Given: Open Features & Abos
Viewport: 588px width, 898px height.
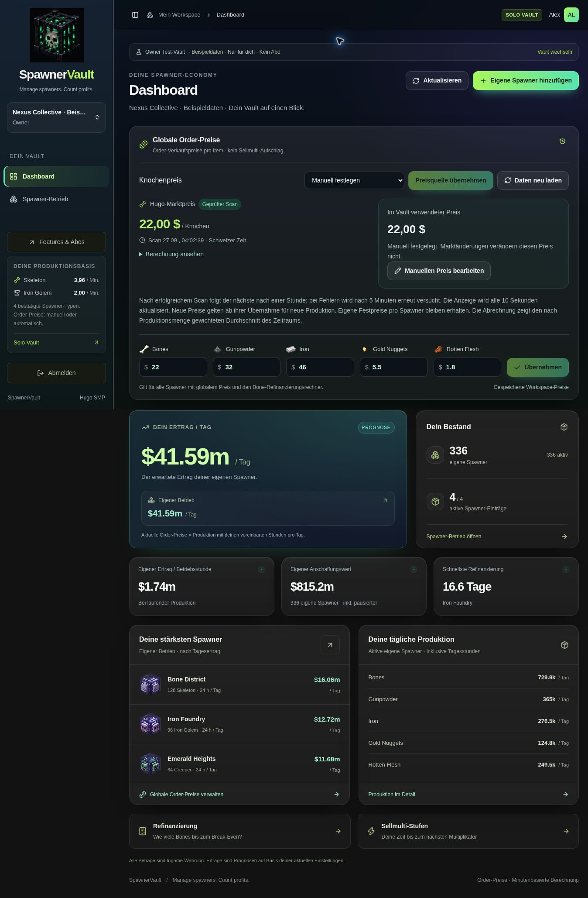Looking at the screenshot, I should [56, 242].
